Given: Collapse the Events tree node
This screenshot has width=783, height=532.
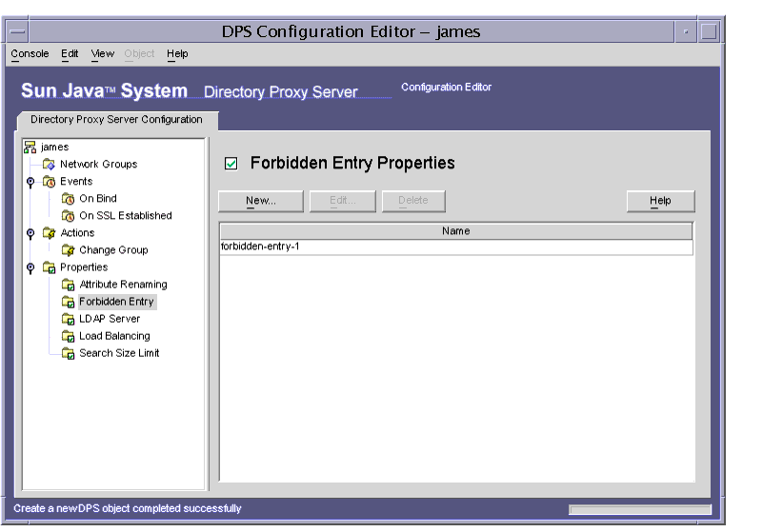Looking at the screenshot, I should (x=30, y=182).
